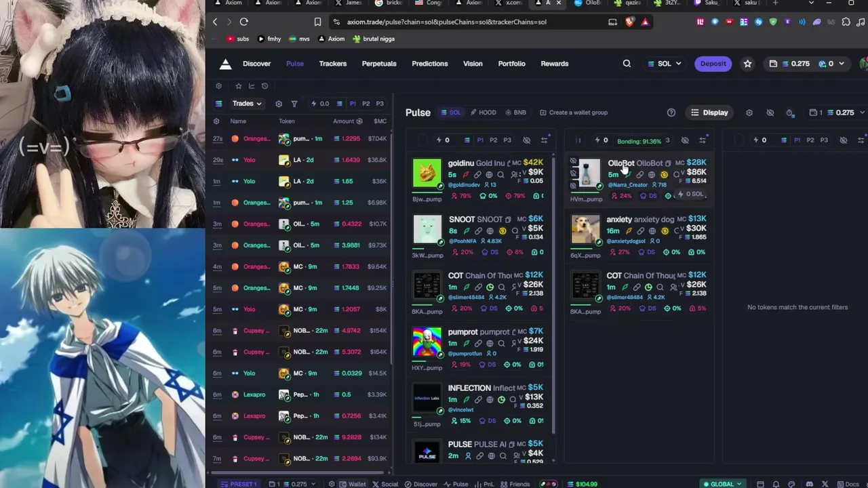Open filter sliders icon in the Bonding column
Screen dimensions: 868x488
coord(703,140)
